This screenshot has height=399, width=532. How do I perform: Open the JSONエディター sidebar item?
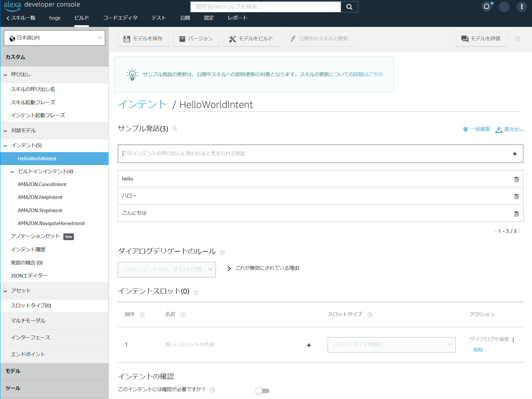tap(29, 276)
